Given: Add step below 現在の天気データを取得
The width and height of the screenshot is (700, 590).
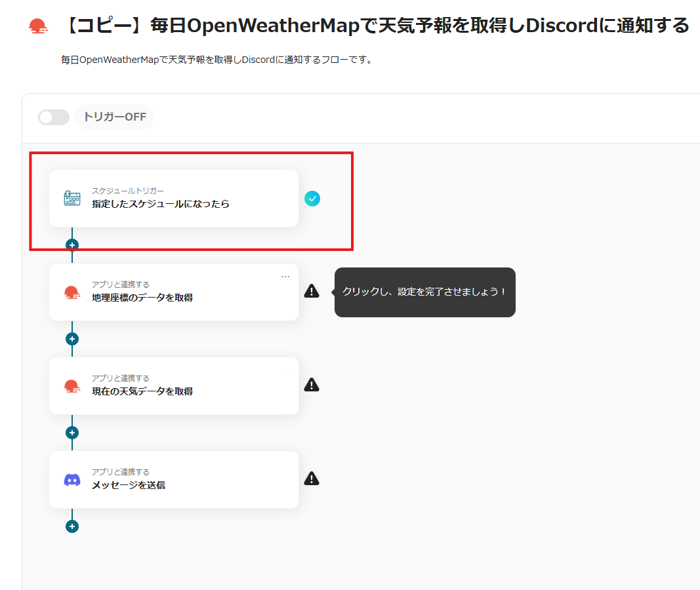Looking at the screenshot, I should [x=72, y=433].
